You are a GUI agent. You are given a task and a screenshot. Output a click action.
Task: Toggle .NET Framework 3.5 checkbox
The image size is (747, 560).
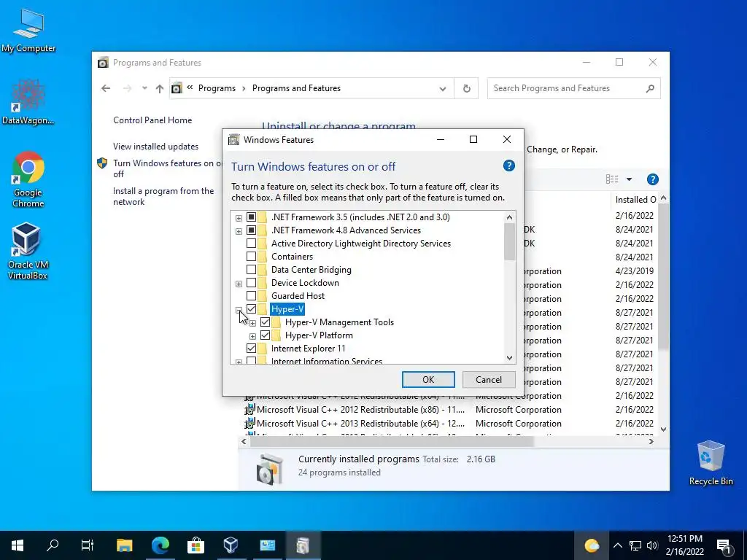point(251,217)
